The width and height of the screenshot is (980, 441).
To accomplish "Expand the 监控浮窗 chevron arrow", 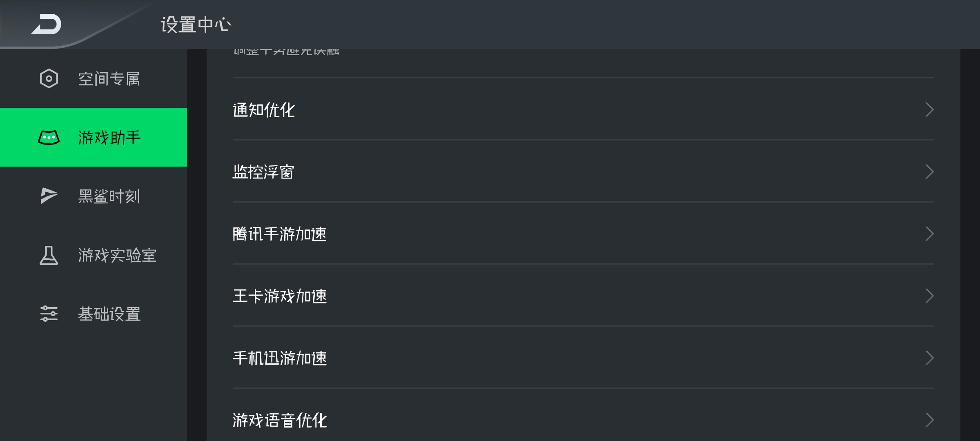I will 929,171.
